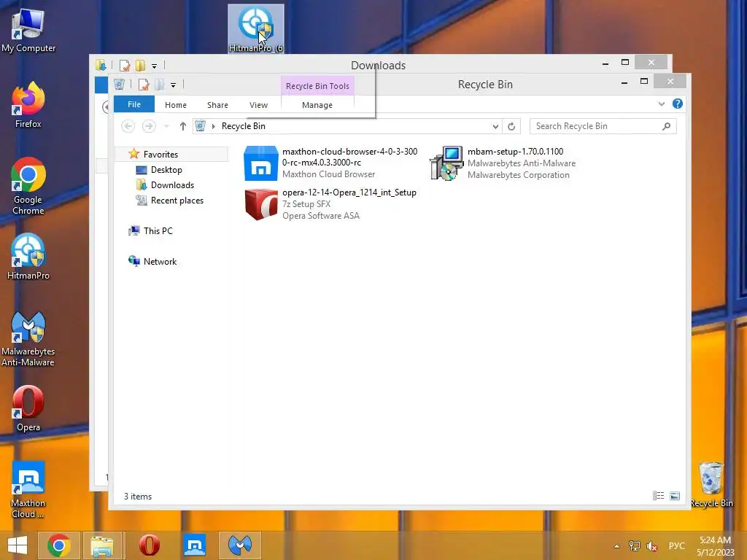Screen dimensions: 747x560
Task: Select the maxthon-cloud-browser file icon
Action: click(x=260, y=163)
